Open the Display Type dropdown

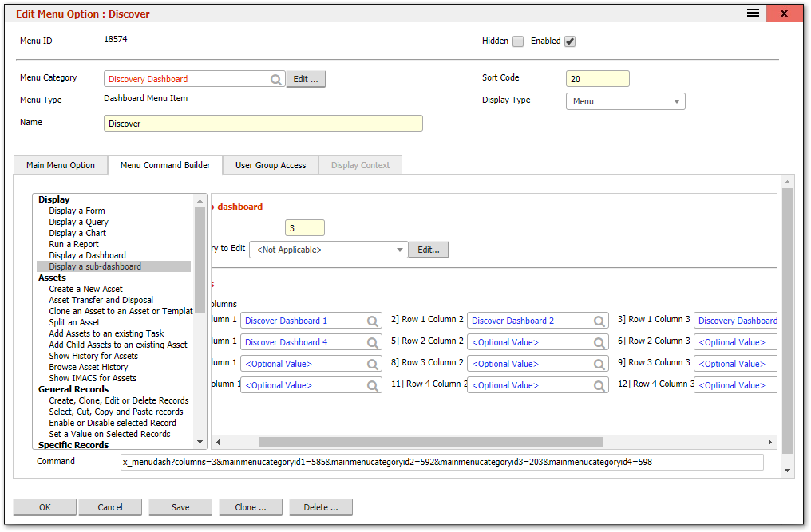678,101
